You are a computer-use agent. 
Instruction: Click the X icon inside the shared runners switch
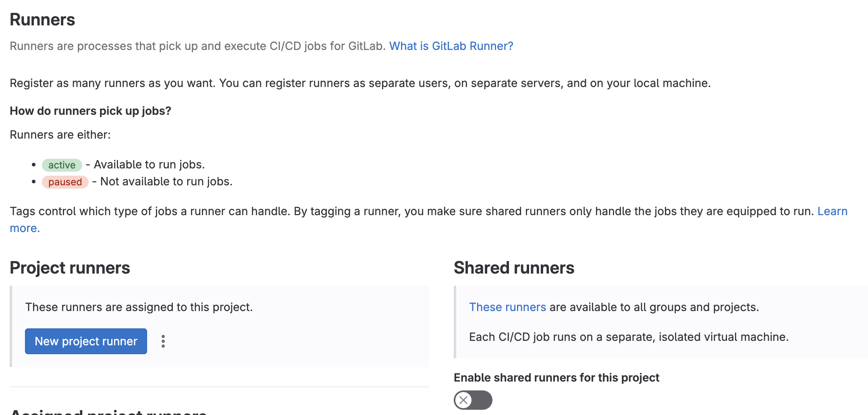point(463,400)
